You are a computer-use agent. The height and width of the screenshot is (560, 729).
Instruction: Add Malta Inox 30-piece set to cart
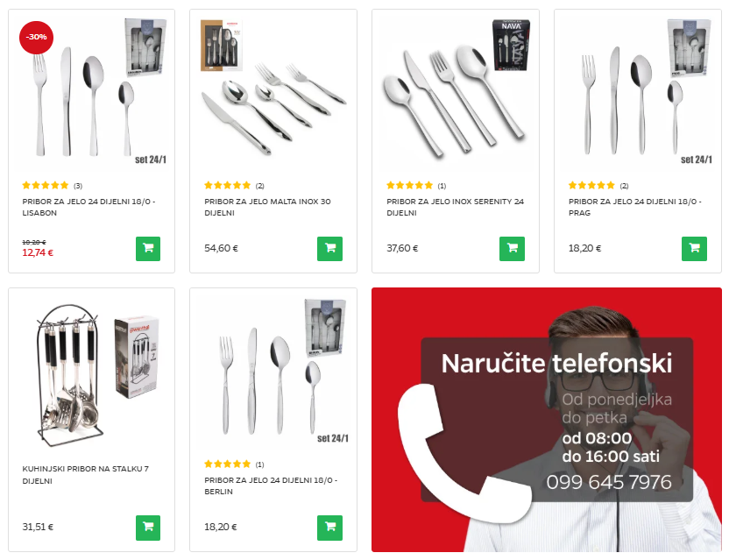click(x=329, y=248)
